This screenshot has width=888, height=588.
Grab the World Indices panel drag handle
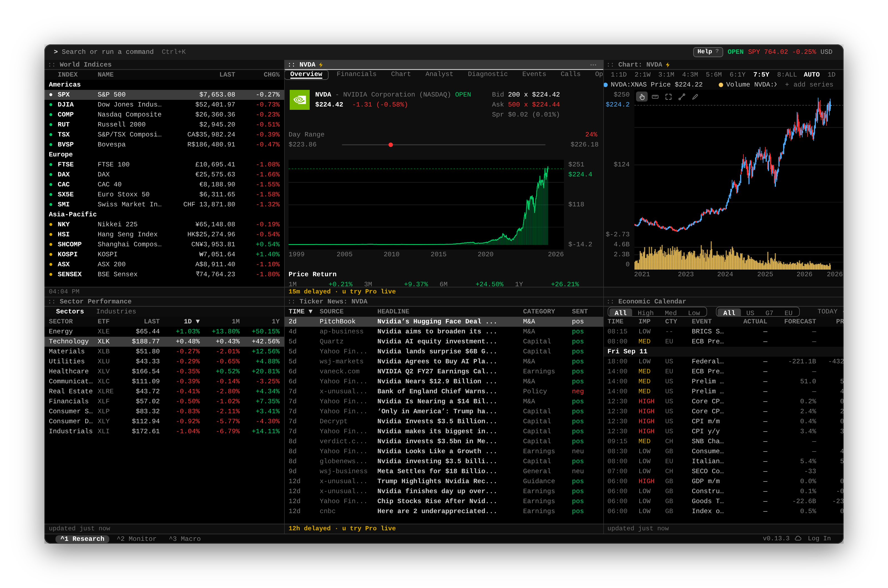pyautogui.click(x=52, y=65)
